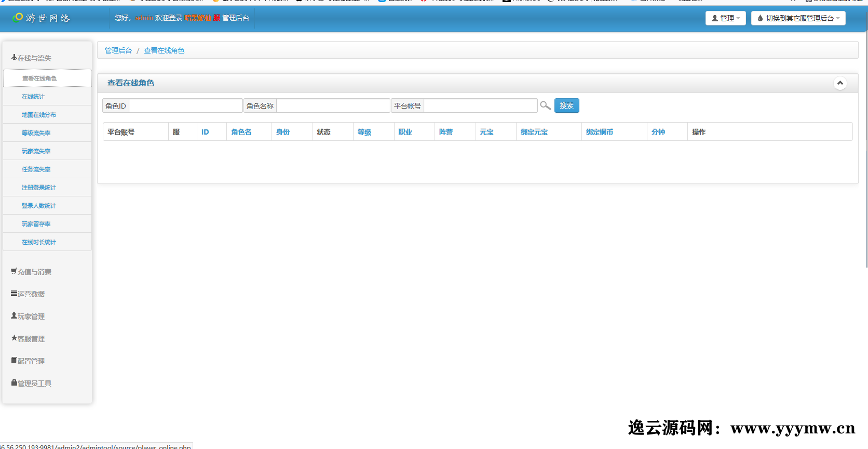Expand the 充值与消费 sidebar section
The image size is (868, 449).
pos(32,272)
